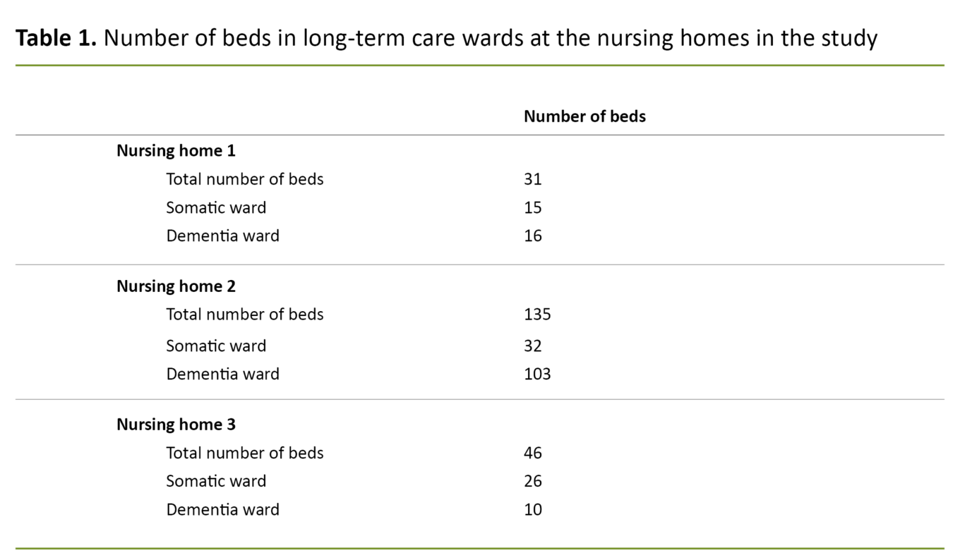Click Nursing home 3 total value 46
960x560 pixels.
click(533, 453)
